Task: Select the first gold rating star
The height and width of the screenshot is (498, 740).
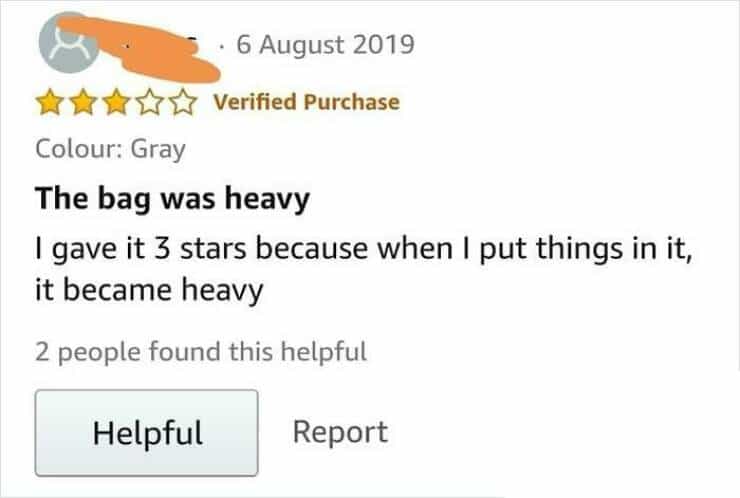Action: [50, 103]
